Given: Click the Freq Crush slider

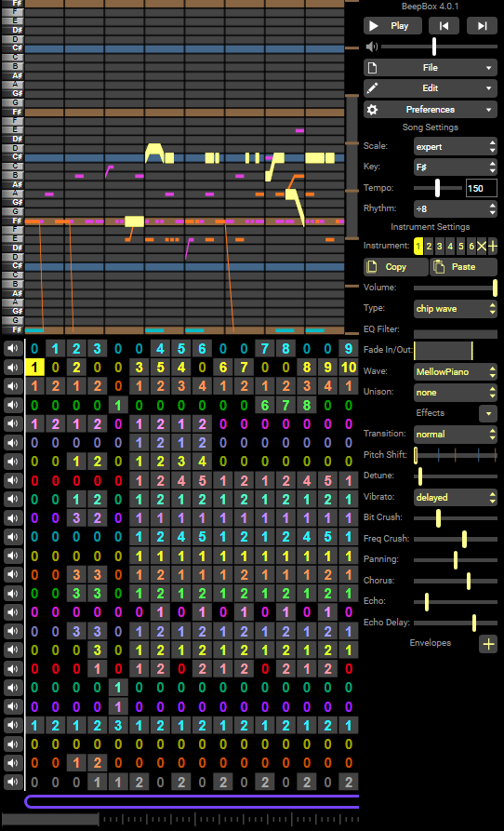Looking at the screenshot, I should [x=456, y=539].
